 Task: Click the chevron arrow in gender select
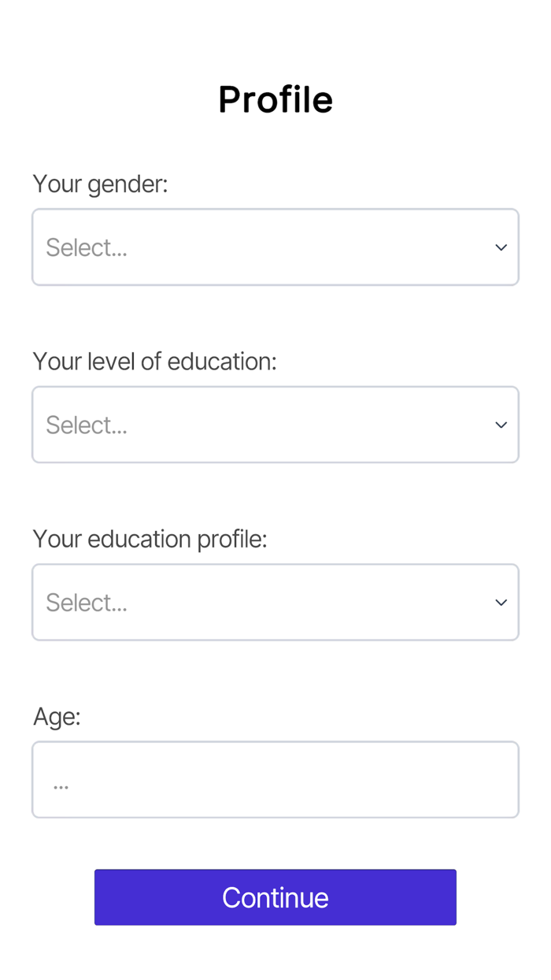(501, 247)
